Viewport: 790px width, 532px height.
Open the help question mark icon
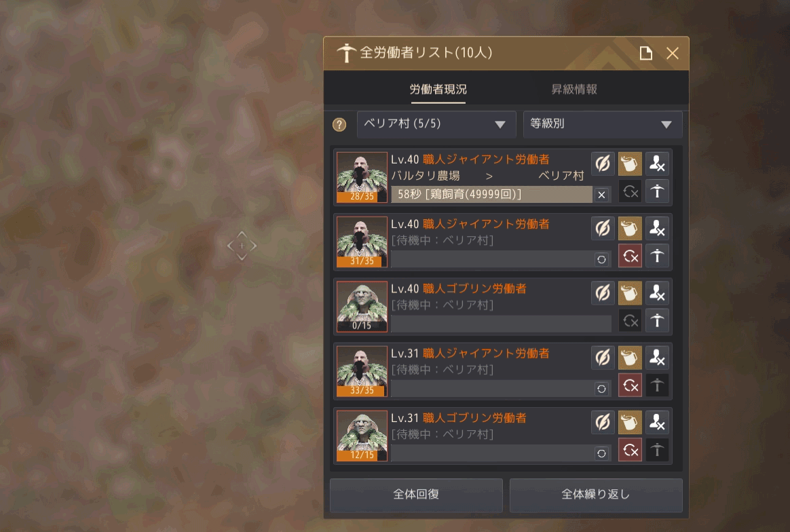coord(339,124)
